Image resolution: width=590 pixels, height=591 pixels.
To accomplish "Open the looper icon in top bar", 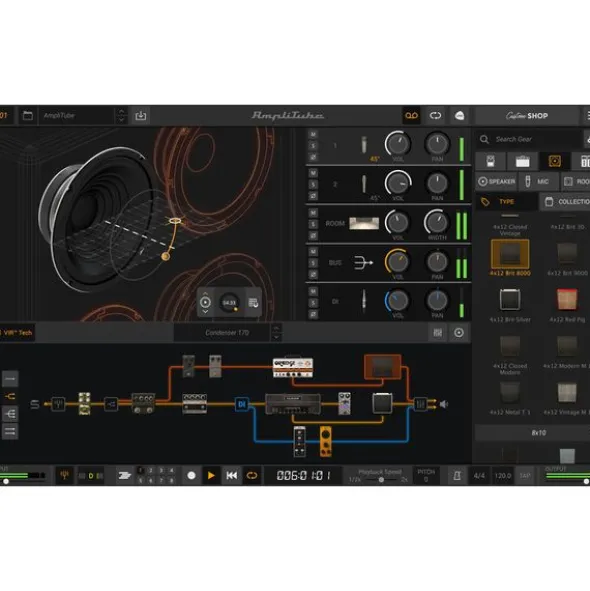I will 435,116.
